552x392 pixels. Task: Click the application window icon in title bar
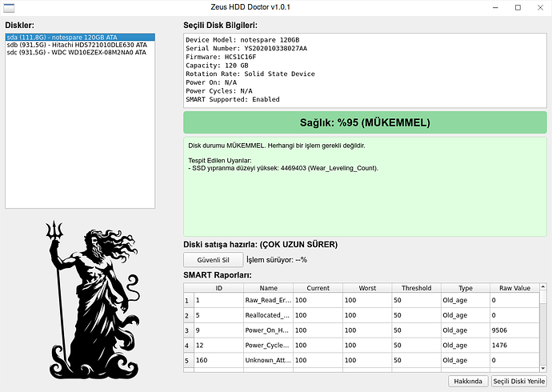coord(9,7)
